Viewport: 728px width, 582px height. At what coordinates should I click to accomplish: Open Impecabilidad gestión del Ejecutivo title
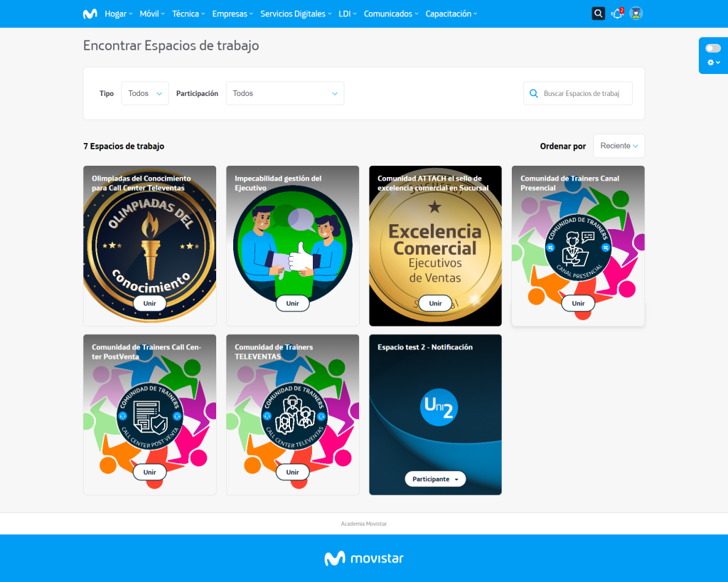pyautogui.click(x=278, y=183)
